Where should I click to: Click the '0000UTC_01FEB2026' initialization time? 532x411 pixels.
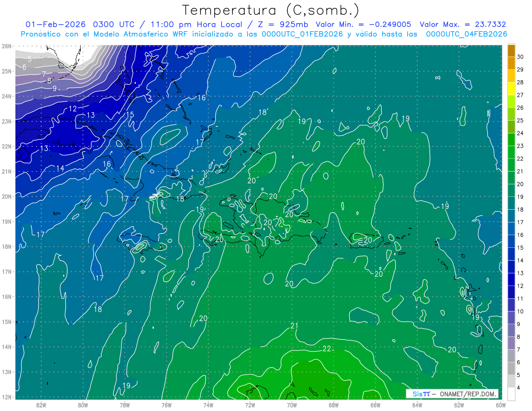(302, 34)
